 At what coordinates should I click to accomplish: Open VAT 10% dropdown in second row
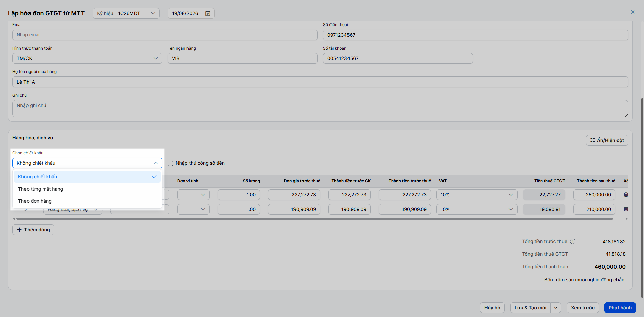click(477, 209)
